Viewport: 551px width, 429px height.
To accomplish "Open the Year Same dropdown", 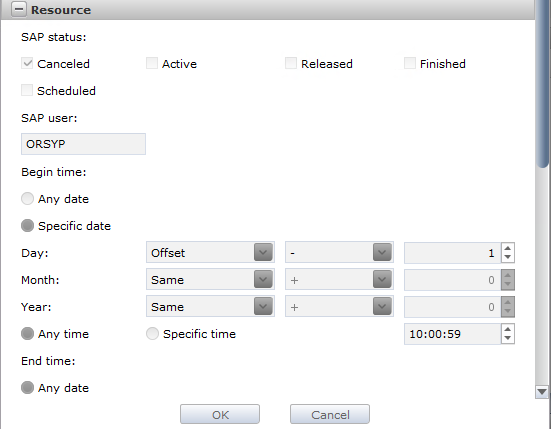I will 210,307.
